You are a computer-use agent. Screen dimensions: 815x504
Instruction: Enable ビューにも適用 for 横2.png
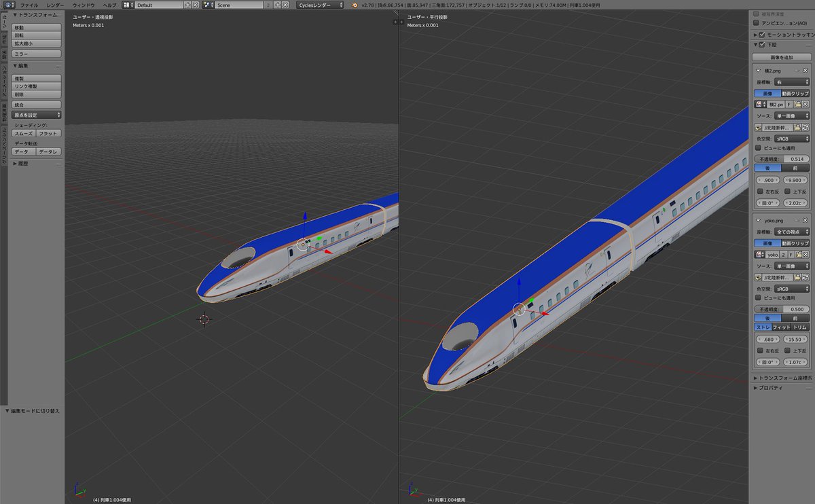(x=758, y=147)
